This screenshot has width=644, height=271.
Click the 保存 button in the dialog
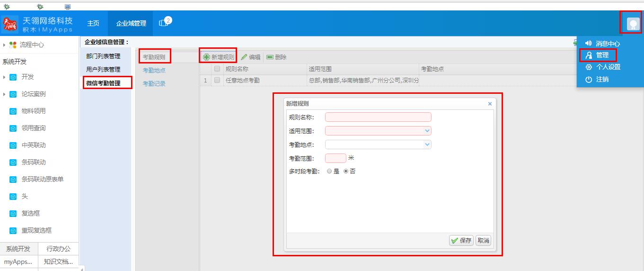click(461, 240)
